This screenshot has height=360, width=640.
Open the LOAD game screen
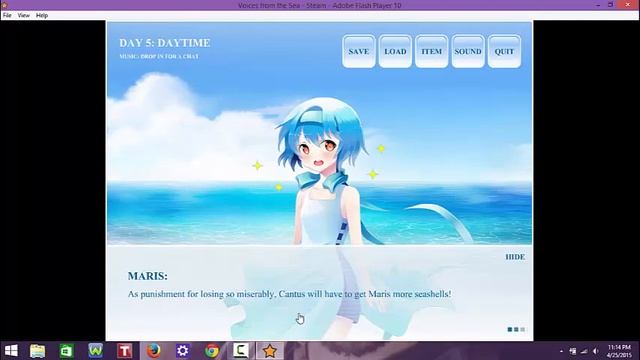pos(395,51)
